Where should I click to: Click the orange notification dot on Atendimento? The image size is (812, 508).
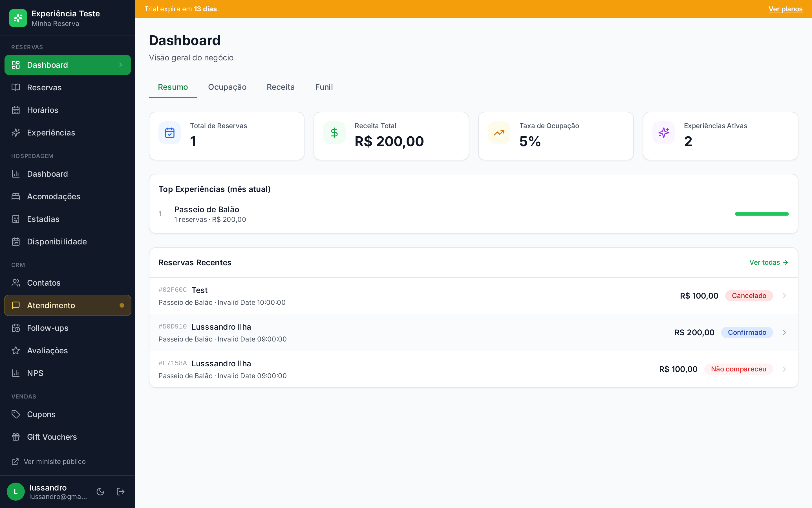click(122, 305)
